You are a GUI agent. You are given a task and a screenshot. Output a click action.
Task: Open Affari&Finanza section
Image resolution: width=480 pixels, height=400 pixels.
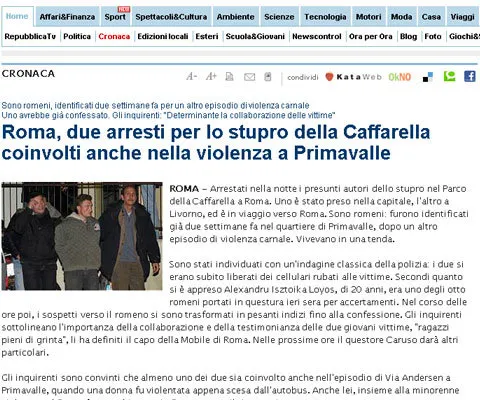click(67, 17)
